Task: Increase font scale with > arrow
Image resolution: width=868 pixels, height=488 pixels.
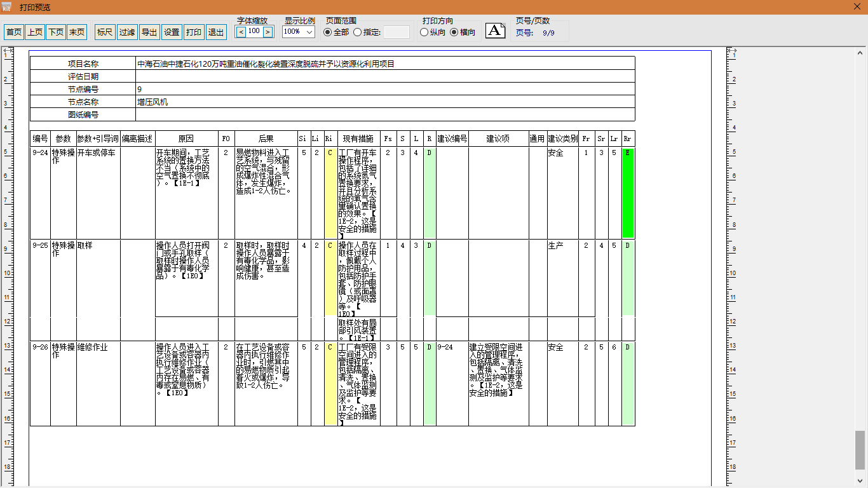Action: (x=268, y=31)
